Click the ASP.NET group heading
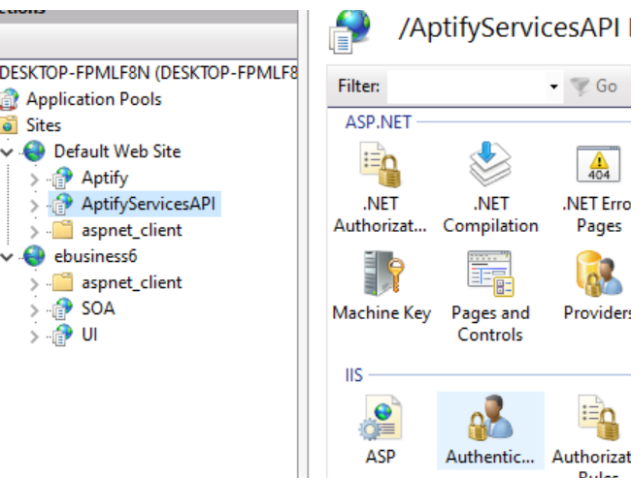 pyautogui.click(x=378, y=122)
